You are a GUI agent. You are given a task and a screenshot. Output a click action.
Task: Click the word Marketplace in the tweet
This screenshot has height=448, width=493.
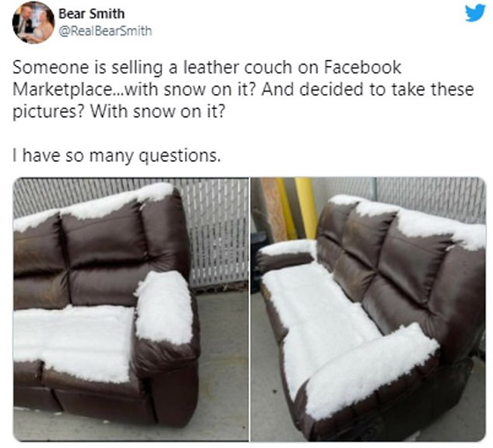click(61, 90)
